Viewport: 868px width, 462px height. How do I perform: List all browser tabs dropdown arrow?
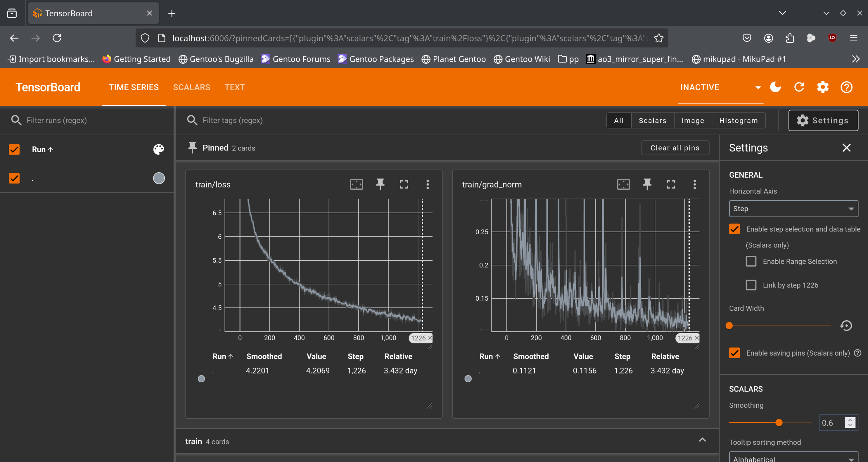pyautogui.click(x=783, y=13)
